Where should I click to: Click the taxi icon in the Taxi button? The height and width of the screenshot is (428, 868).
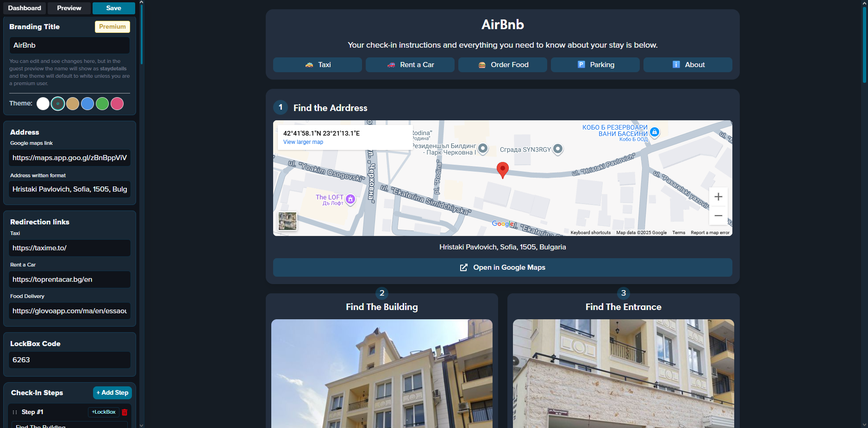pos(309,65)
